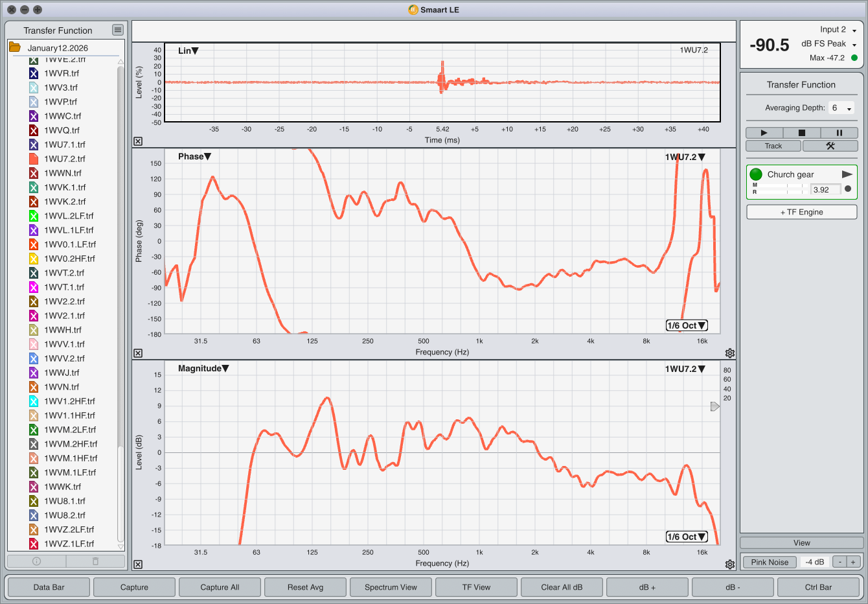Toggle the green Church gear enable indicator
The width and height of the screenshot is (868, 604).
pos(755,174)
